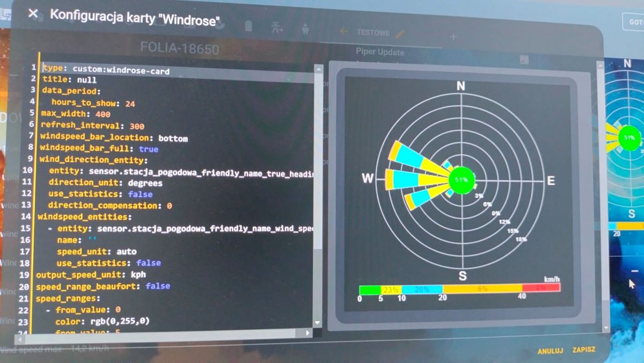The width and height of the screenshot is (644, 363).
Task: Click the 'refresh_interval: 300' line
Action: 92,126
